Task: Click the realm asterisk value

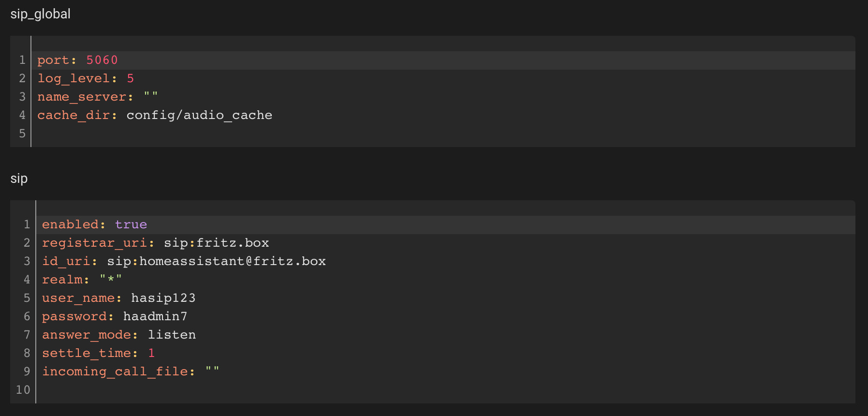Action: pos(111,280)
